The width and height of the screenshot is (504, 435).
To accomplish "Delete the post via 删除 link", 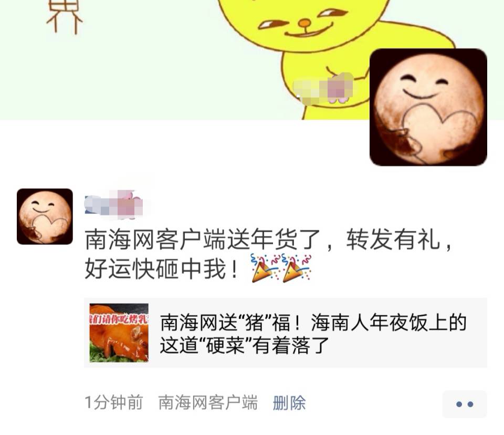I will 289,403.
